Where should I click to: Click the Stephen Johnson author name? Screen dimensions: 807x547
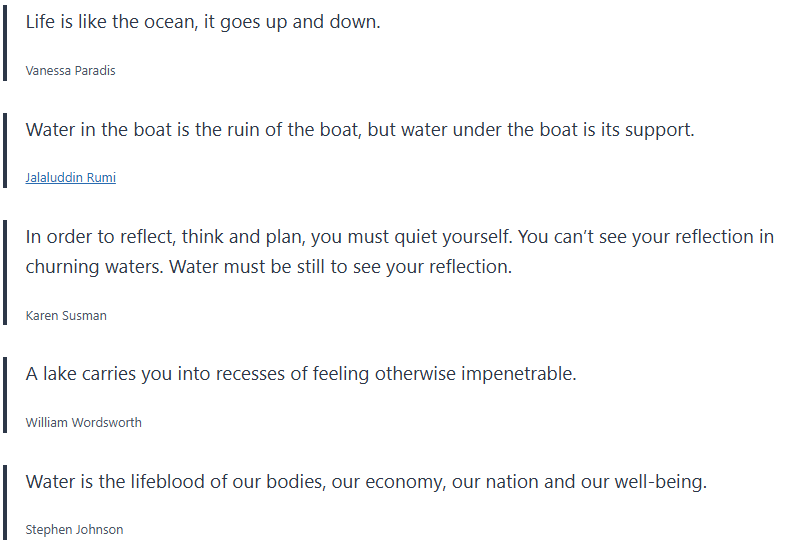point(74,530)
